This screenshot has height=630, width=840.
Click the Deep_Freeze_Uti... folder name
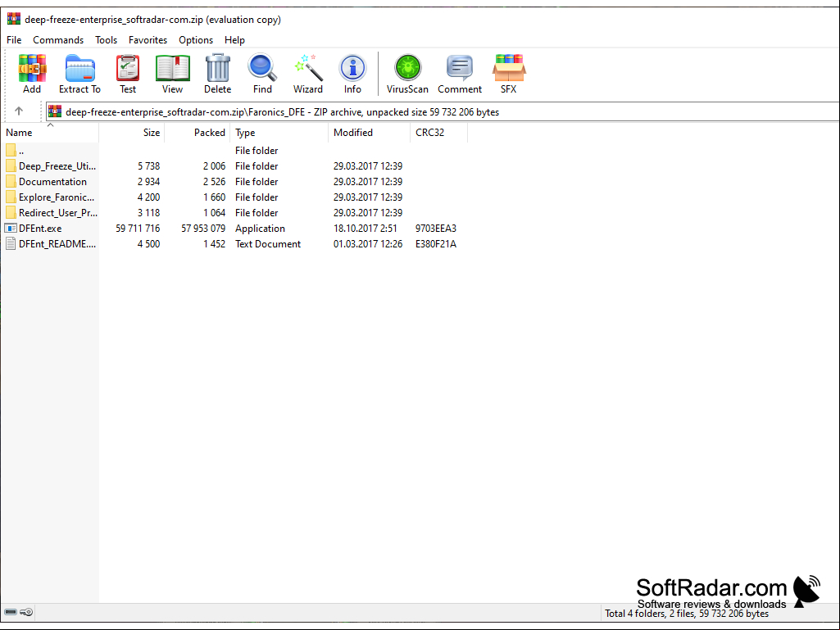[57, 166]
